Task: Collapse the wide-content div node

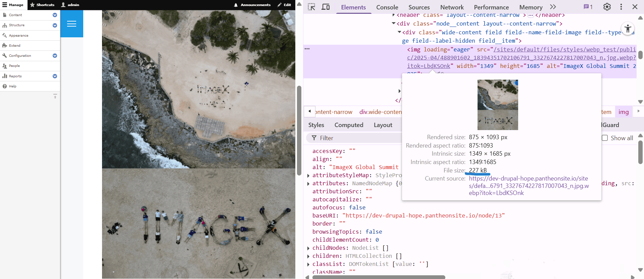Action: tap(399, 32)
